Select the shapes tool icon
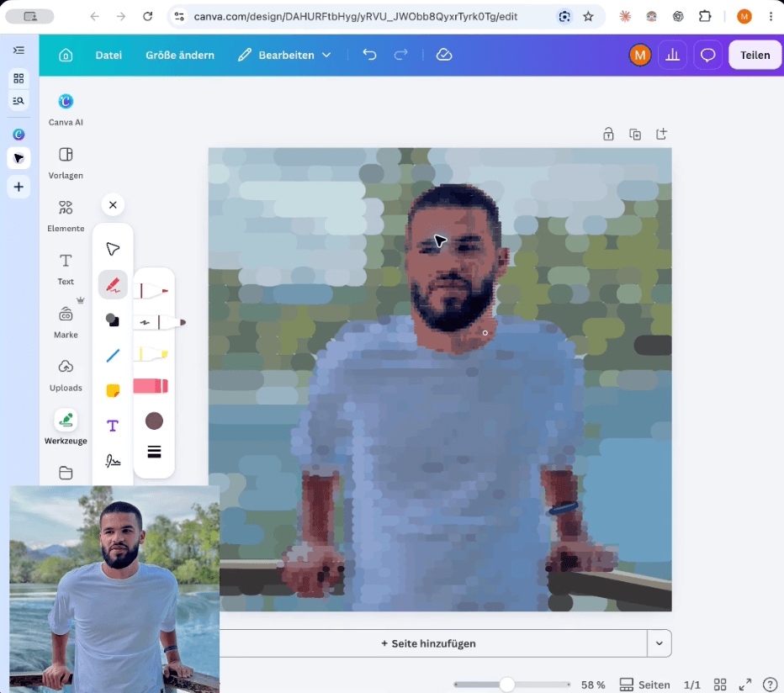 click(x=113, y=320)
